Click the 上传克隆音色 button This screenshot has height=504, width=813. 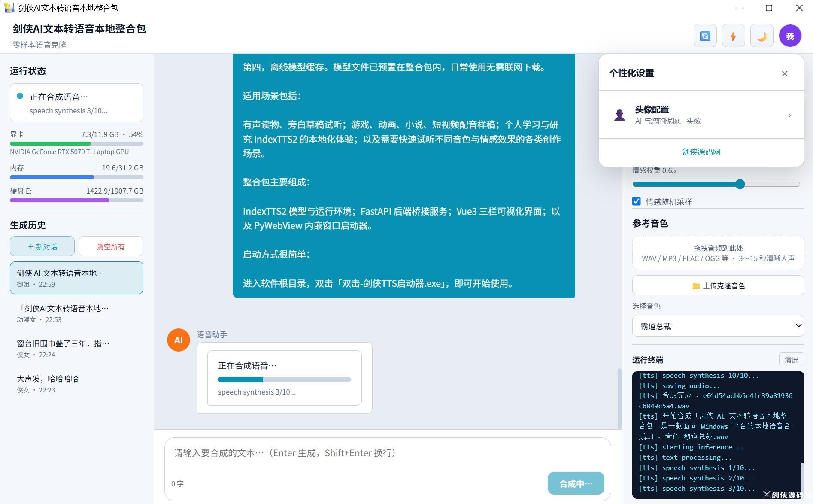tap(718, 285)
